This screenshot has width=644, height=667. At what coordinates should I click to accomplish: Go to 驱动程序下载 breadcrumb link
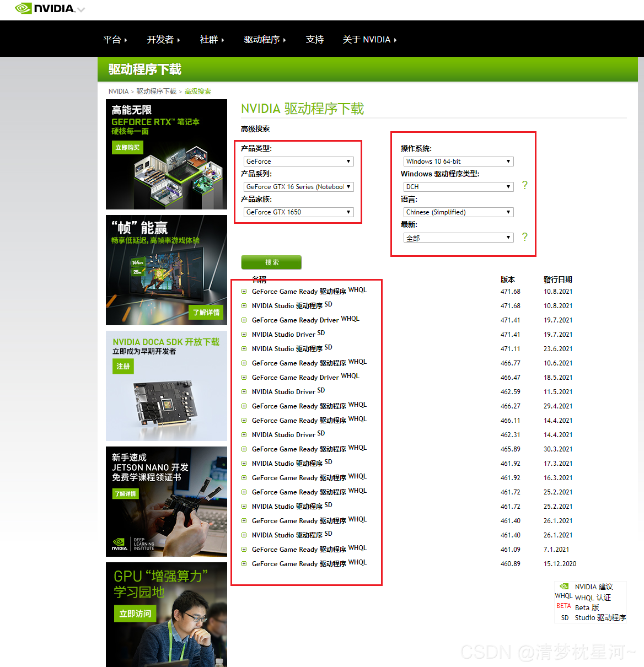pyautogui.click(x=157, y=92)
